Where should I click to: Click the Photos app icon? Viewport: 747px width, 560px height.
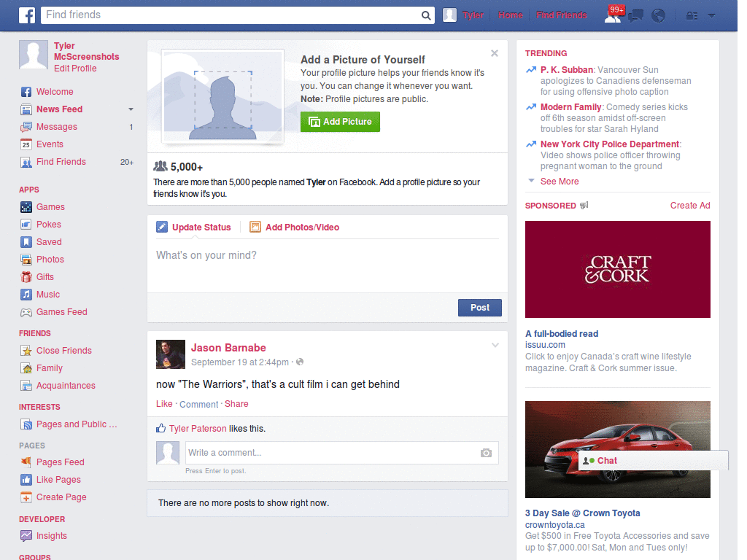(26, 260)
